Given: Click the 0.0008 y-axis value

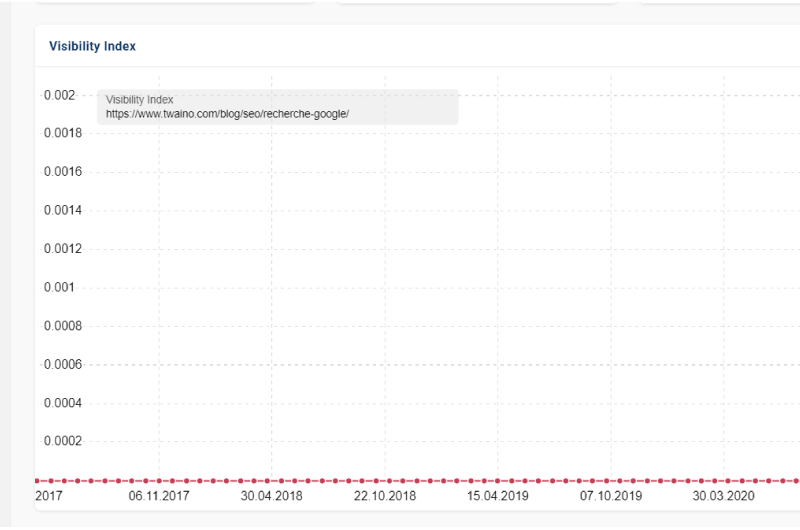Looking at the screenshot, I should [x=63, y=325].
